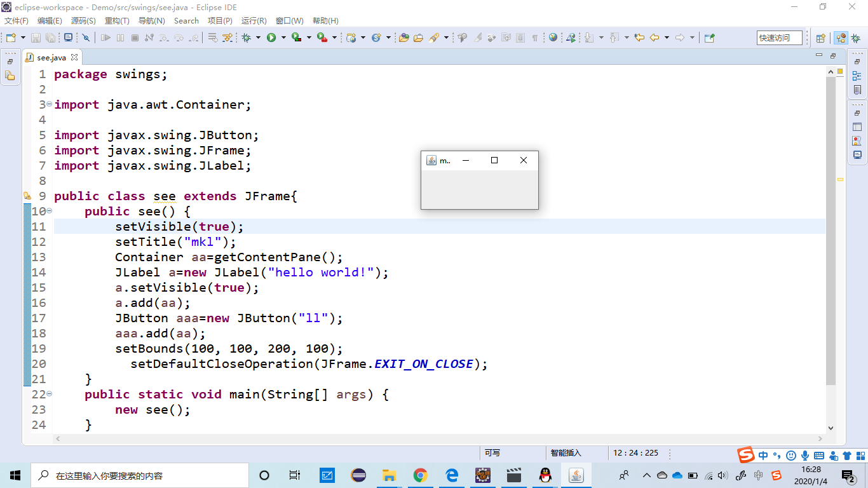Viewport: 868px width, 488px height.
Task: Switch to Java perspective icon
Action: (x=840, y=37)
